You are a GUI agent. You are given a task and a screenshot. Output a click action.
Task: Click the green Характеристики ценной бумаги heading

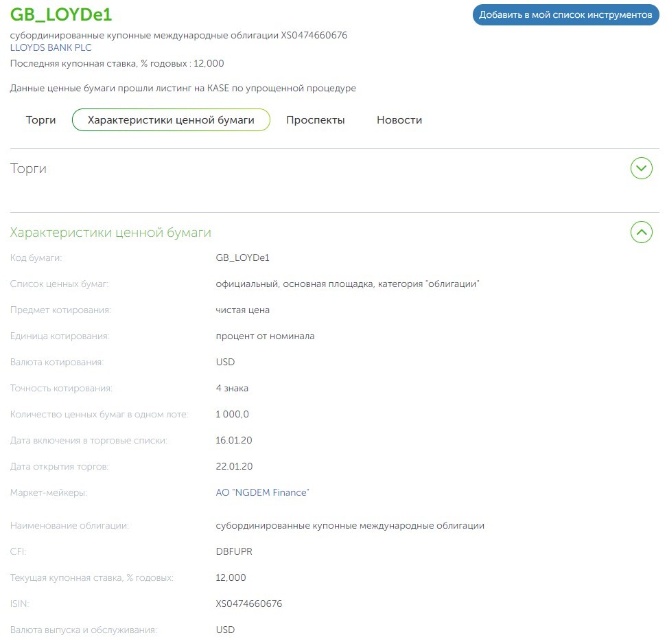(x=110, y=233)
